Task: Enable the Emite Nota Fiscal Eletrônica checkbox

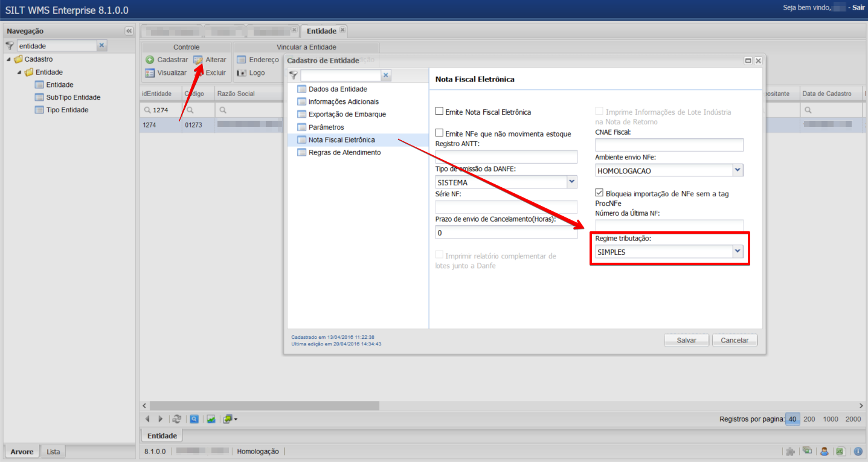Action: tap(440, 112)
